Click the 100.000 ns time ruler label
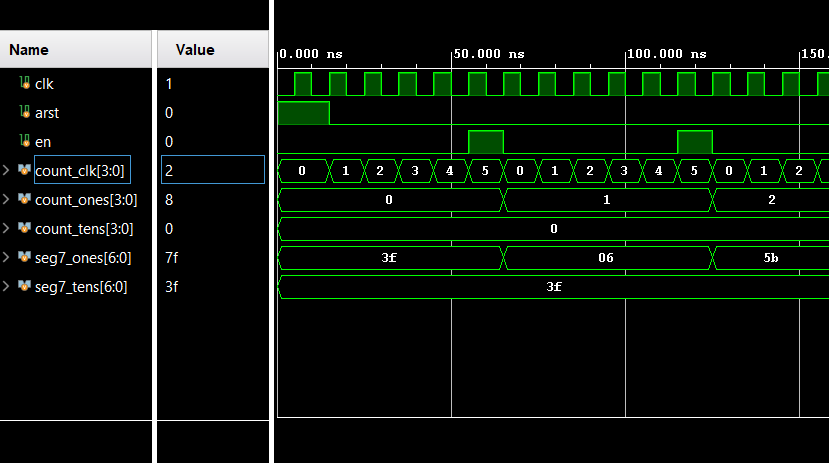 tap(667, 54)
